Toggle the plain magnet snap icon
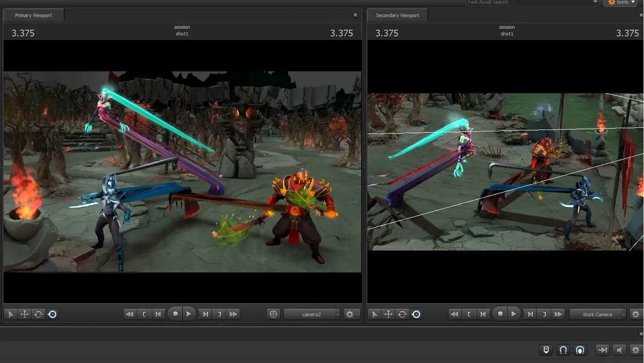Screen dimensions: 644x363 pyautogui.click(x=563, y=350)
